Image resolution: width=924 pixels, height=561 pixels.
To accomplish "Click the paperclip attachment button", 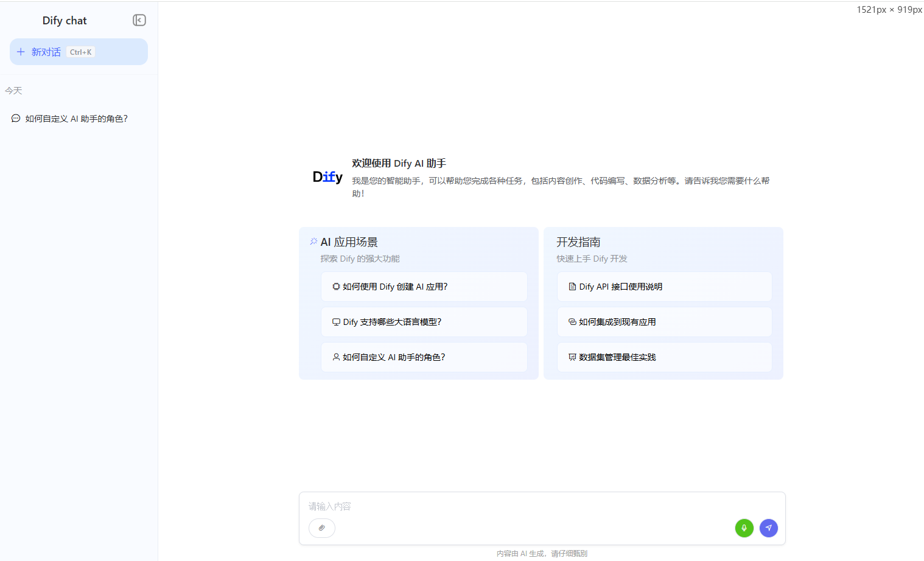I will point(322,528).
